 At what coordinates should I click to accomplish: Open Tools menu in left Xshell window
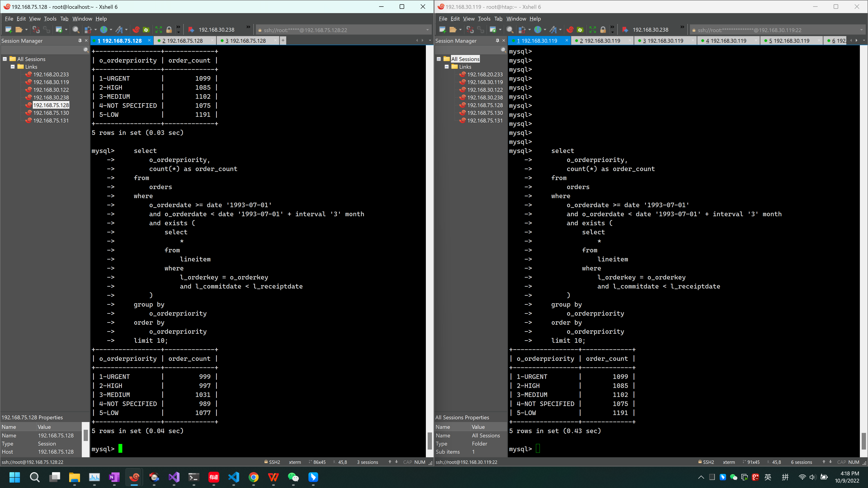pos(50,19)
